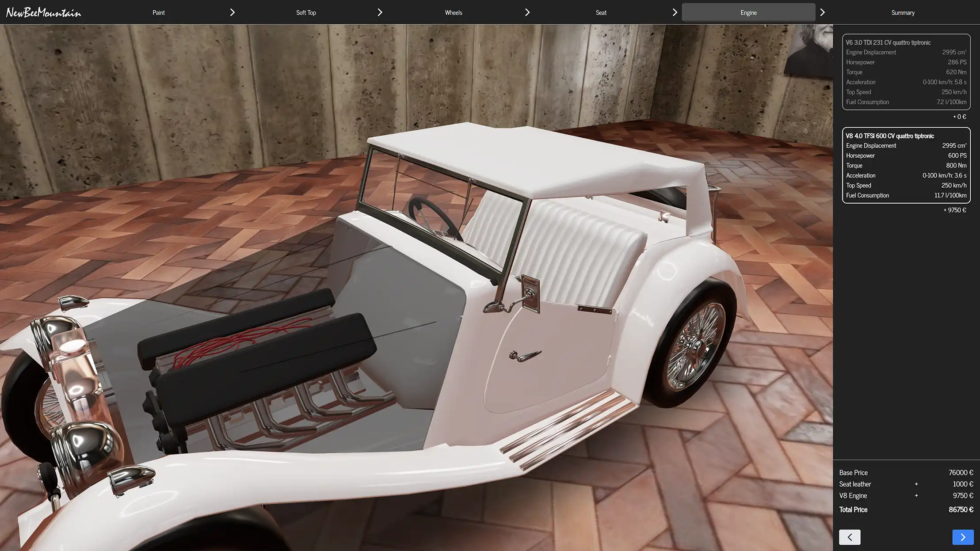Click chevron arrow after Engine
Image resolution: width=980 pixels, height=551 pixels.
click(x=823, y=12)
